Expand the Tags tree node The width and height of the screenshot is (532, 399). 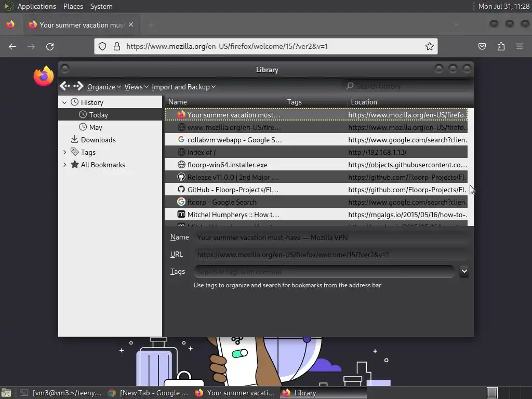click(64, 152)
